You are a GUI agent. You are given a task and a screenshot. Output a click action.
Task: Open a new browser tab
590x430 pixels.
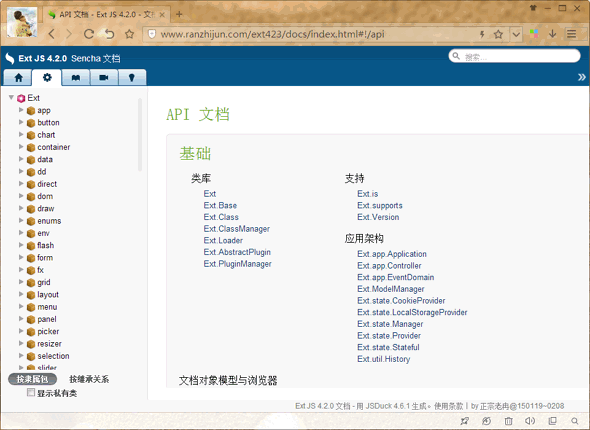click(179, 14)
